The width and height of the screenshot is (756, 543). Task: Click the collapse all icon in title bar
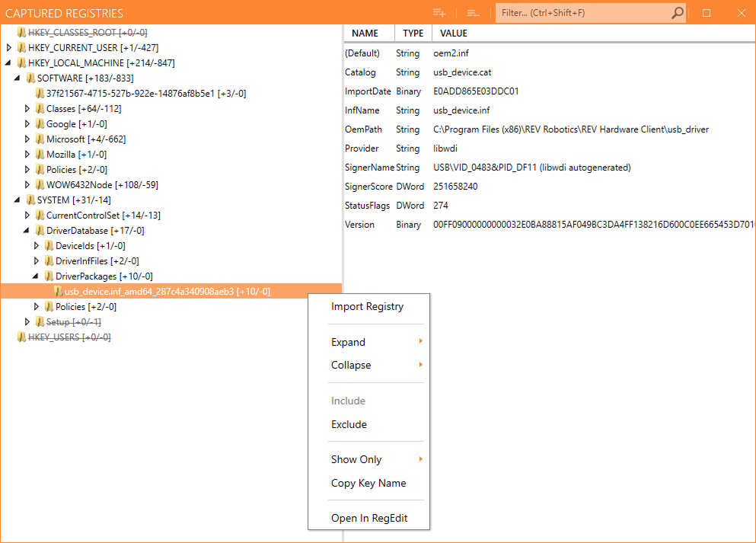pos(473,13)
